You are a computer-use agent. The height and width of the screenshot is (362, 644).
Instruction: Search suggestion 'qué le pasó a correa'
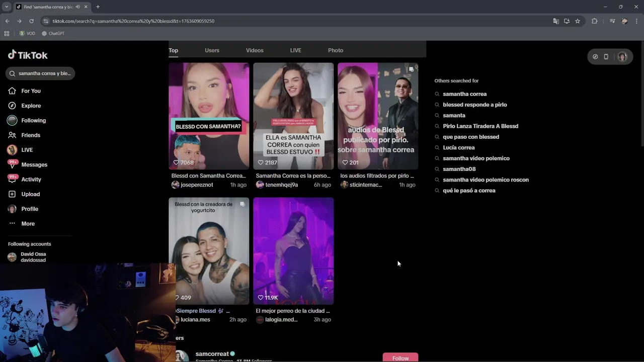pyautogui.click(x=469, y=191)
